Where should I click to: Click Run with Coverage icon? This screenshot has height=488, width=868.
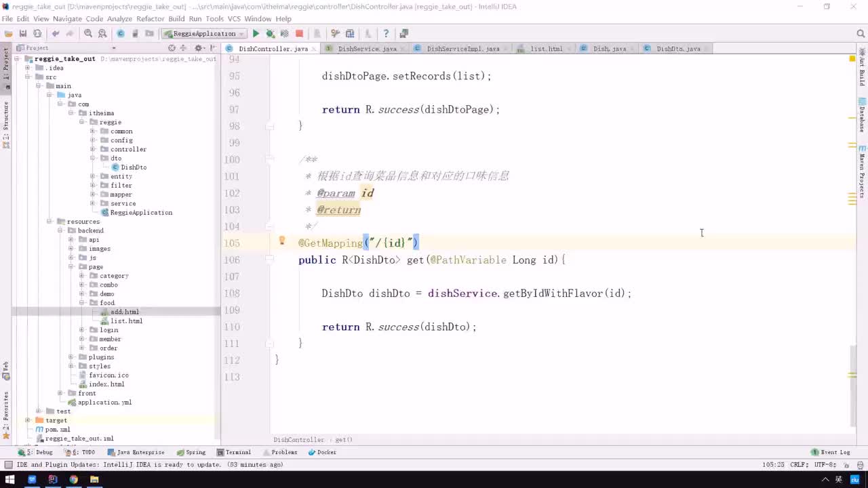coord(284,33)
